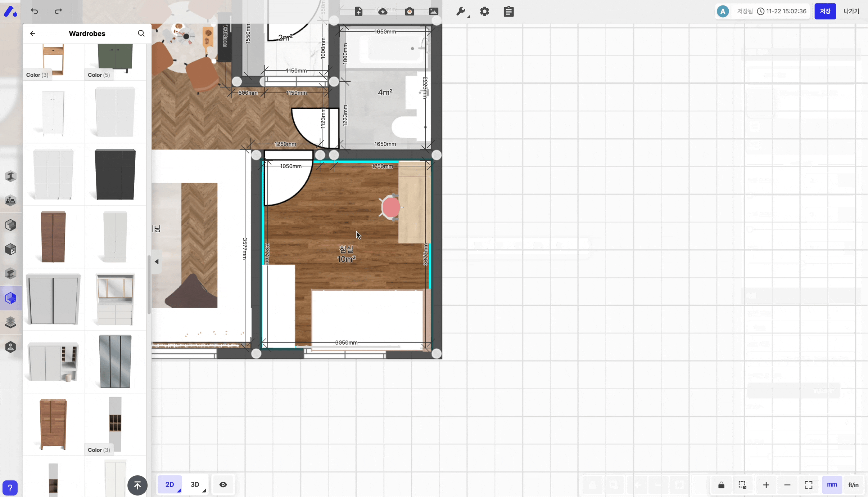This screenshot has width=868, height=497.
Task: Click the 나가기 exit button
Action: [x=851, y=12]
